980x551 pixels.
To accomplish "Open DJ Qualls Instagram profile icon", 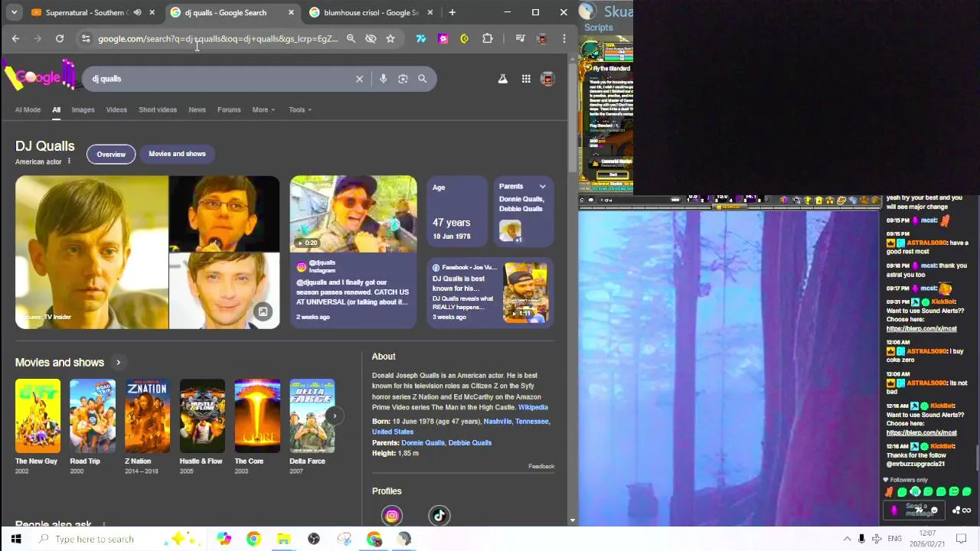I will pos(392,516).
